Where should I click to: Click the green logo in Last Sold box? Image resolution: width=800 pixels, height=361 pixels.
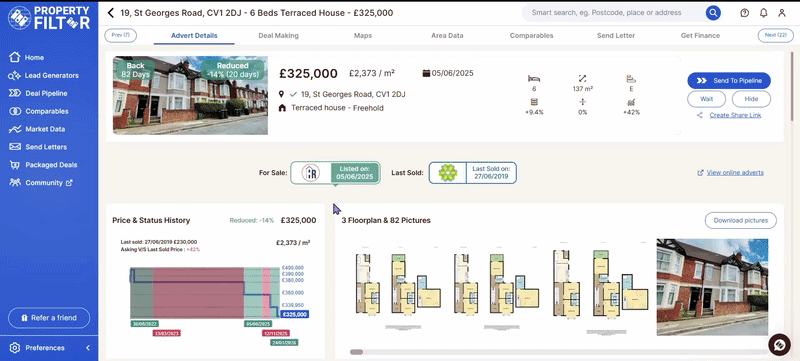pyautogui.click(x=447, y=173)
